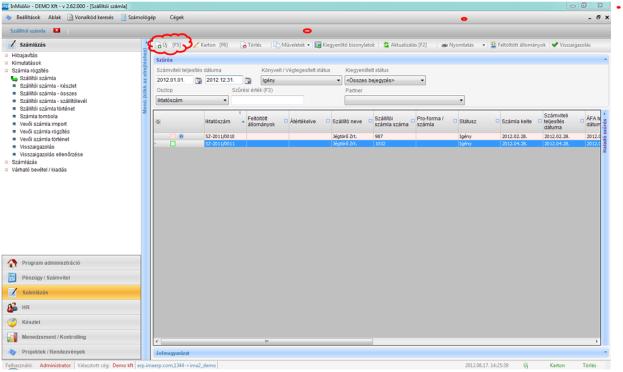Close the Szállítói számla tab with red X
Screen dimensions: 623x372
57,31
